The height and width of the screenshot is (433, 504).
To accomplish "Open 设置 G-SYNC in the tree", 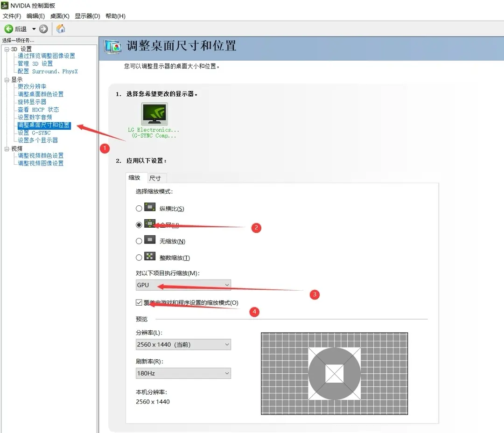I will tap(34, 133).
